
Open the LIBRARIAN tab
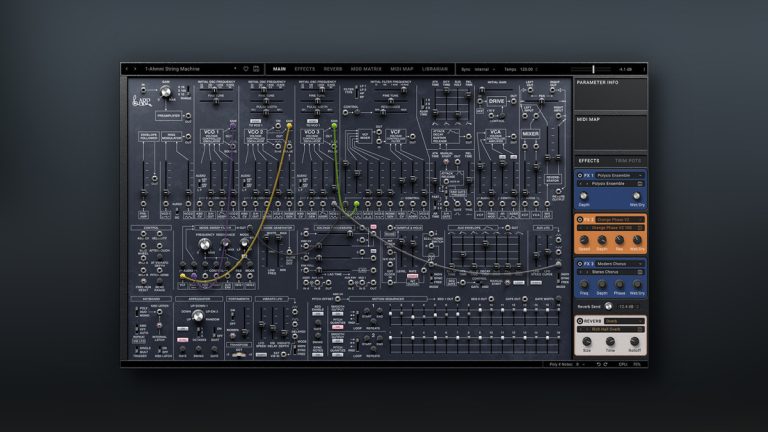[x=435, y=69]
